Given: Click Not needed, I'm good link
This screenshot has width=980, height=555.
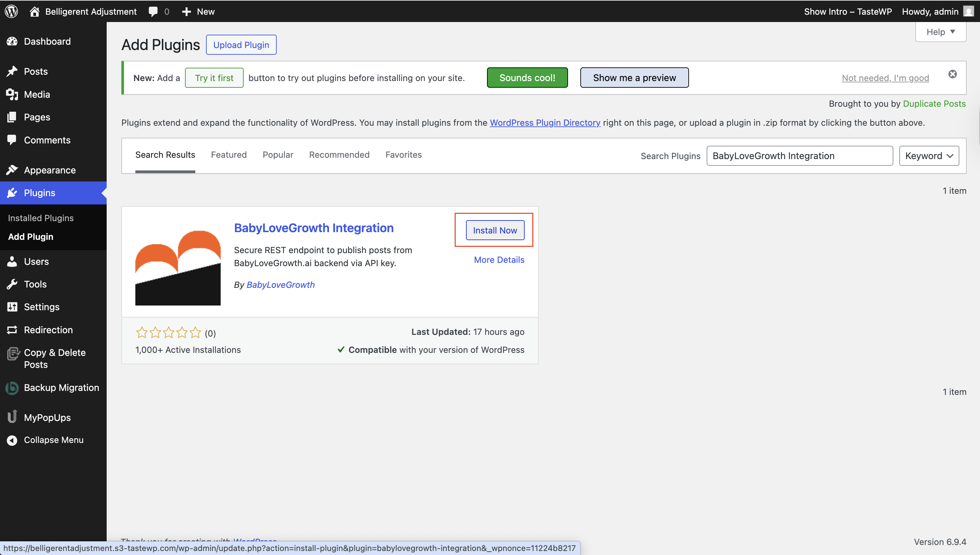Looking at the screenshot, I should point(885,78).
